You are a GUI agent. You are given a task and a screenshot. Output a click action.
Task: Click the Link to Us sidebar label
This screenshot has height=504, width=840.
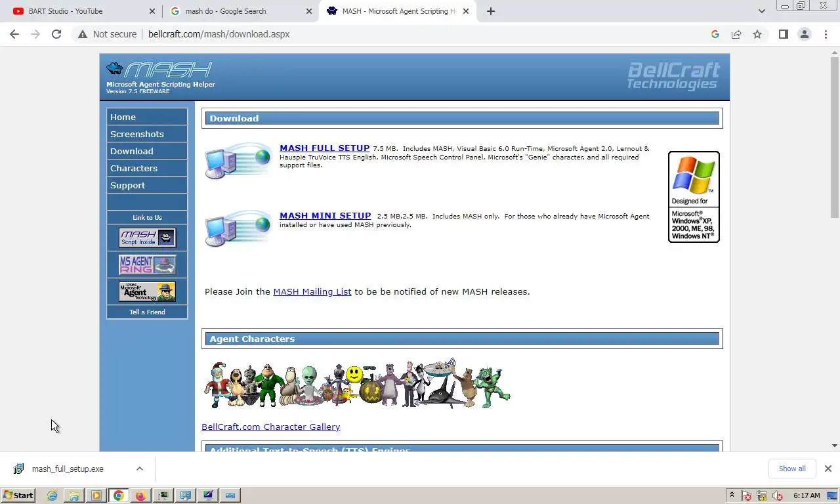[x=147, y=217]
